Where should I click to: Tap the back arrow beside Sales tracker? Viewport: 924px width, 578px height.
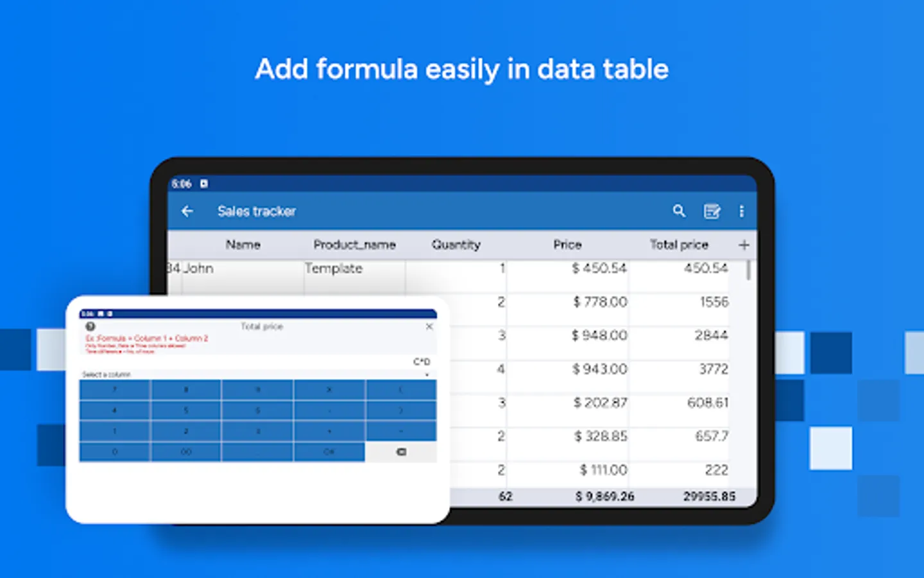(x=186, y=211)
